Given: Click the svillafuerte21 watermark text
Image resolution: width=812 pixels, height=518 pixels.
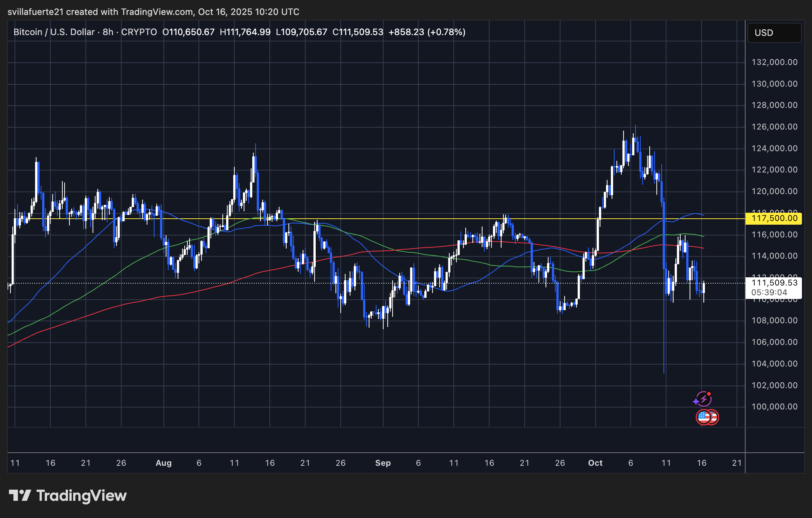Looking at the screenshot, I should point(36,12).
